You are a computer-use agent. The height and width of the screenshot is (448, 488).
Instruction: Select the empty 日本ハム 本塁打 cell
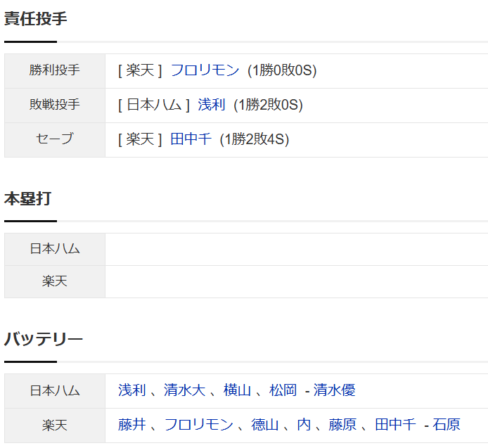(x=296, y=249)
